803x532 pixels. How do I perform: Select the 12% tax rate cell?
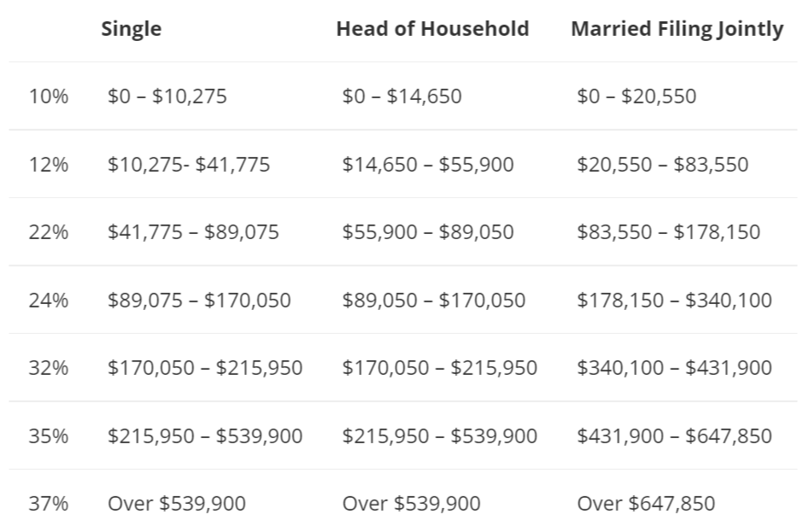49,164
